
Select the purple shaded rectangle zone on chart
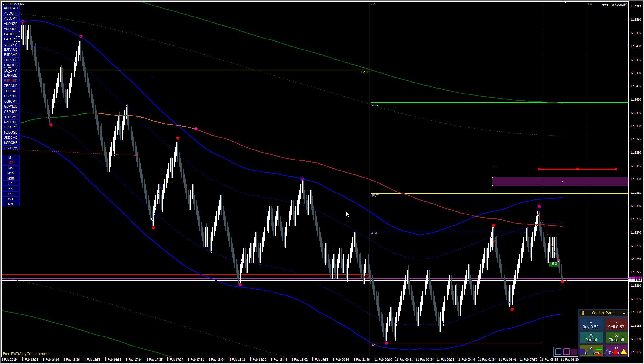click(x=560, y=182)
